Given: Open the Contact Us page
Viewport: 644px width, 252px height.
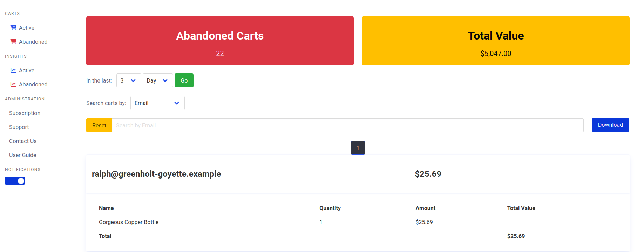Looking at the screenshot, I should pos(23,141).
